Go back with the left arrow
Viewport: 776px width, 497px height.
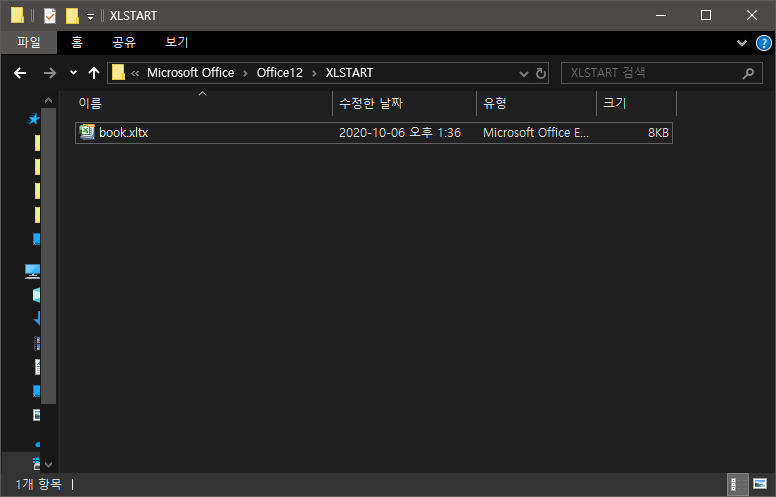20,73
